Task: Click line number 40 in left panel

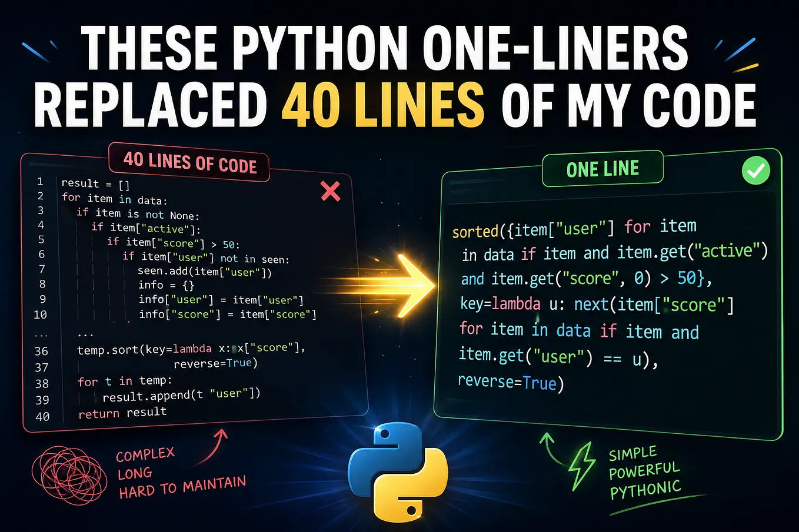Action: click(42, 416)
